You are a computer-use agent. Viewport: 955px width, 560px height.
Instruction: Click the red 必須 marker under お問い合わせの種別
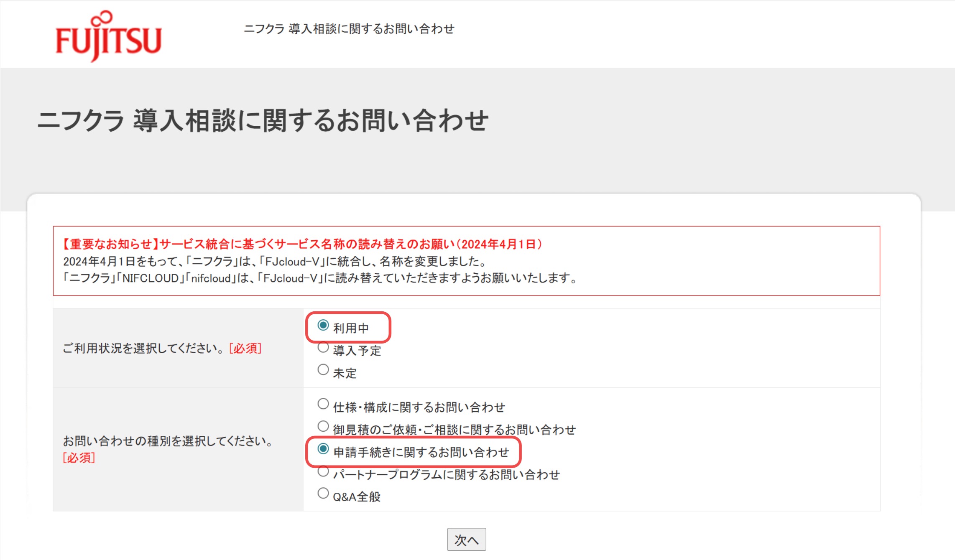point(79,458)
